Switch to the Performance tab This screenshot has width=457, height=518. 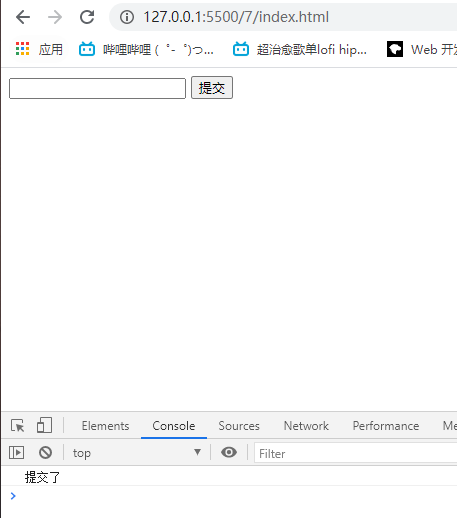(386, 426)
